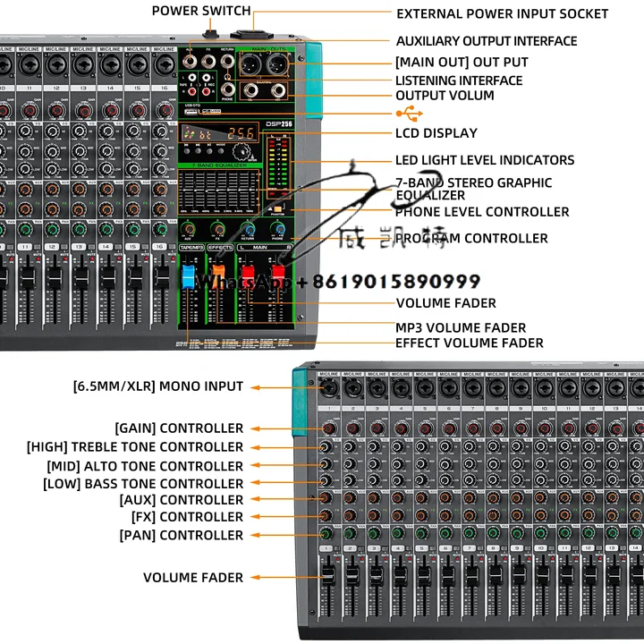Click the 7 Band Equalizer slider panel
The height and width of the screenshot is (644, 644).
[x=218, y=190]
